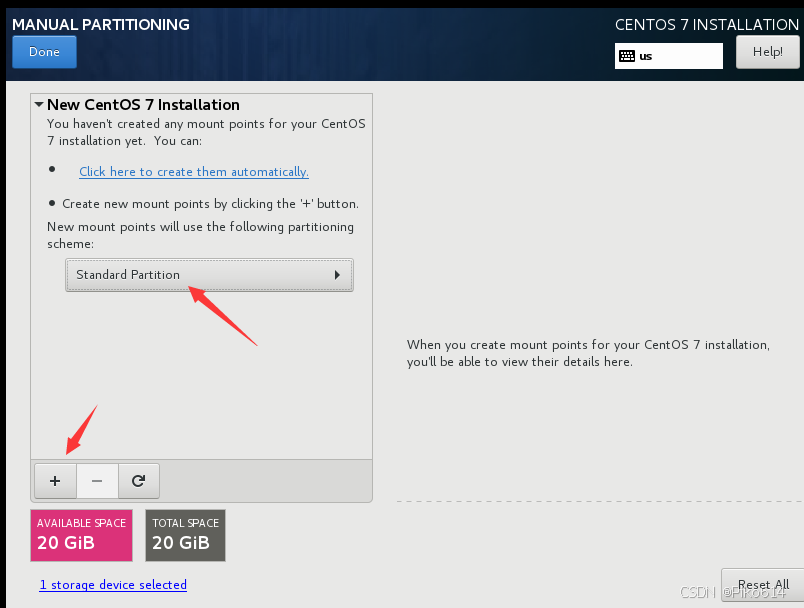
Task: Collapse the New CentOS 7 Installation section
Action: [39, 105]
